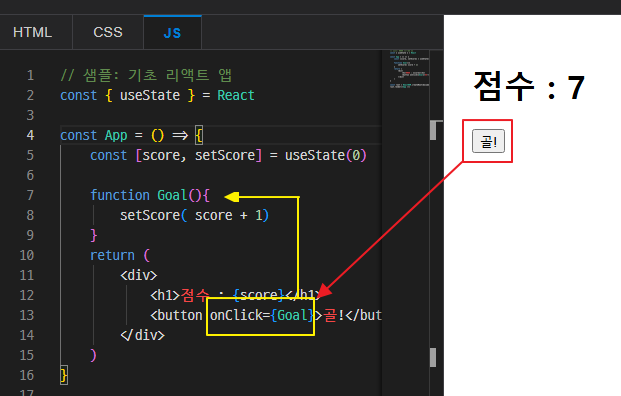Click line number 16 in gutter
Screen dimensions: 621x396
pyautogui.click(x=27, y=375)
